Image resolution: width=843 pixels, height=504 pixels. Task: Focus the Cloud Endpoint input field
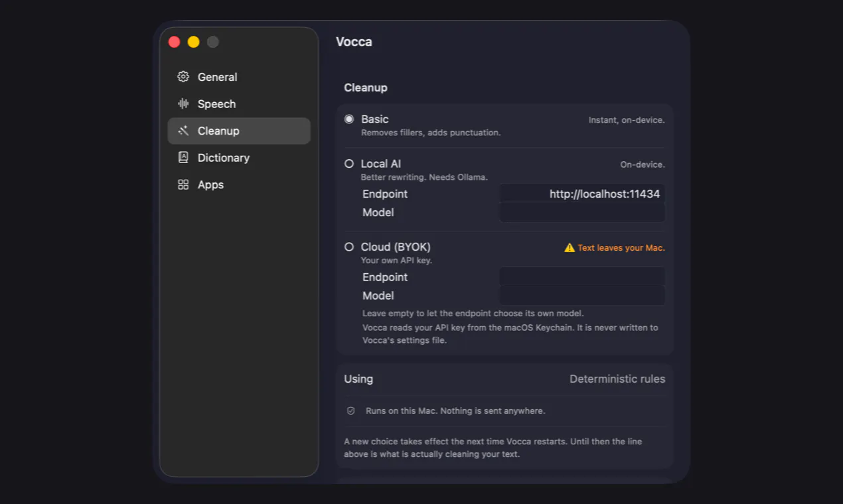582,277
